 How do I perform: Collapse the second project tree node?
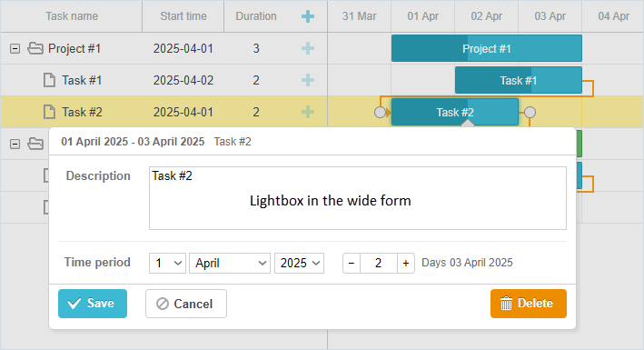coord(15,144)
